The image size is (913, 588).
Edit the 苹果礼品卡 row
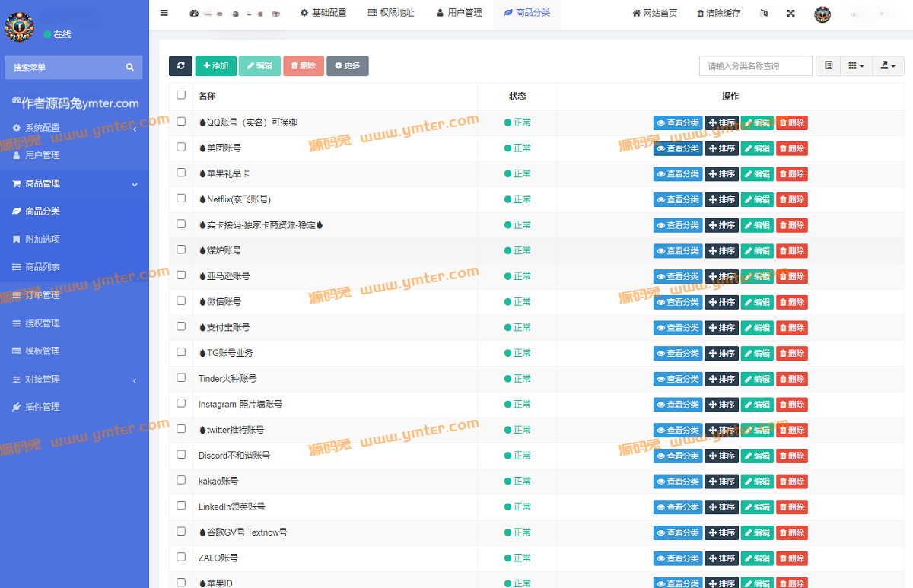tap(757, 174)
